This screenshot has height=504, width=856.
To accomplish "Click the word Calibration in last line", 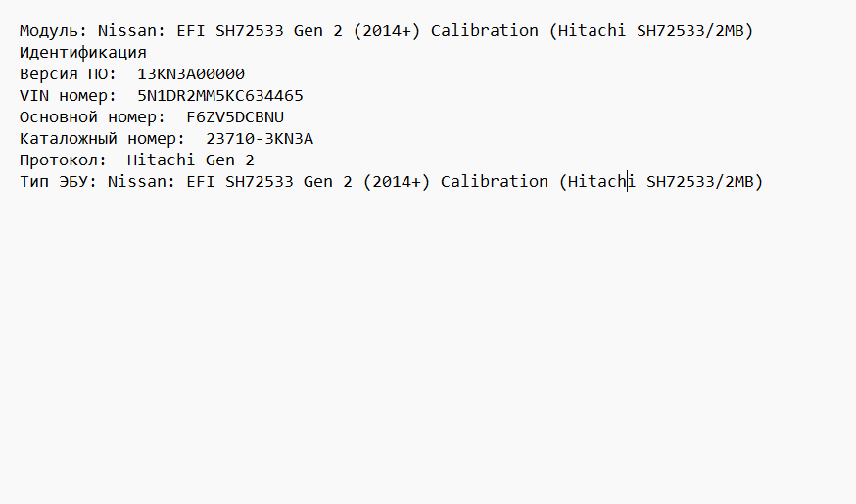I will 495,181.
